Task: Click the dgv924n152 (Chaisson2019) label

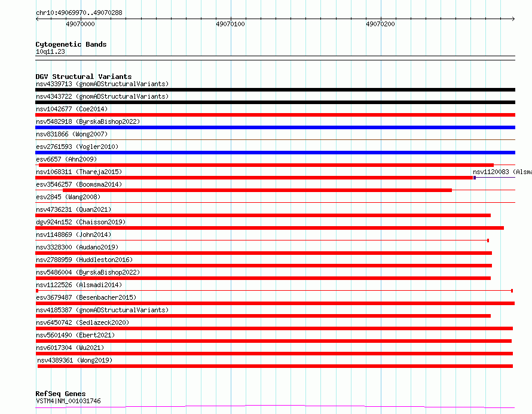Action: (81, 222)
